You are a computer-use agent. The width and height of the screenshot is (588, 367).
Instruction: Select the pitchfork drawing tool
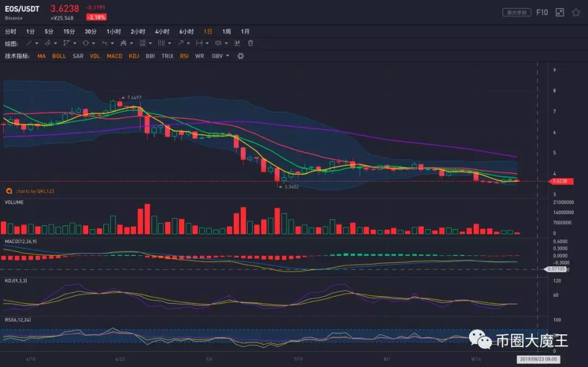pos(123,44)
